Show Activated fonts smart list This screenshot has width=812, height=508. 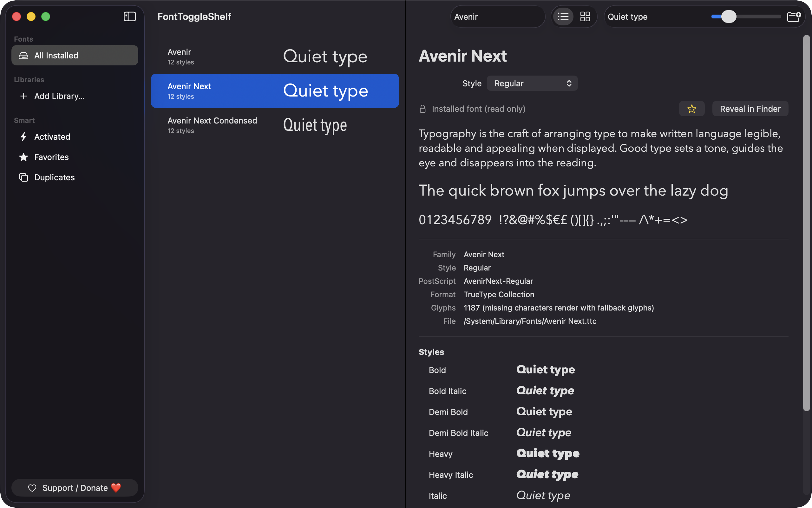[75, 137]
